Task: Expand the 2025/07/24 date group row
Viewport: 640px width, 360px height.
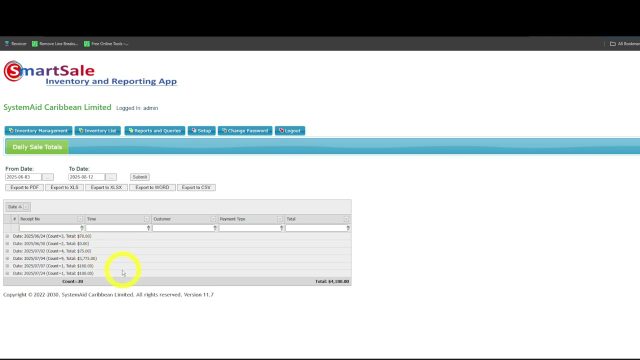Action: pyautogui.click(x=7, y=273)
